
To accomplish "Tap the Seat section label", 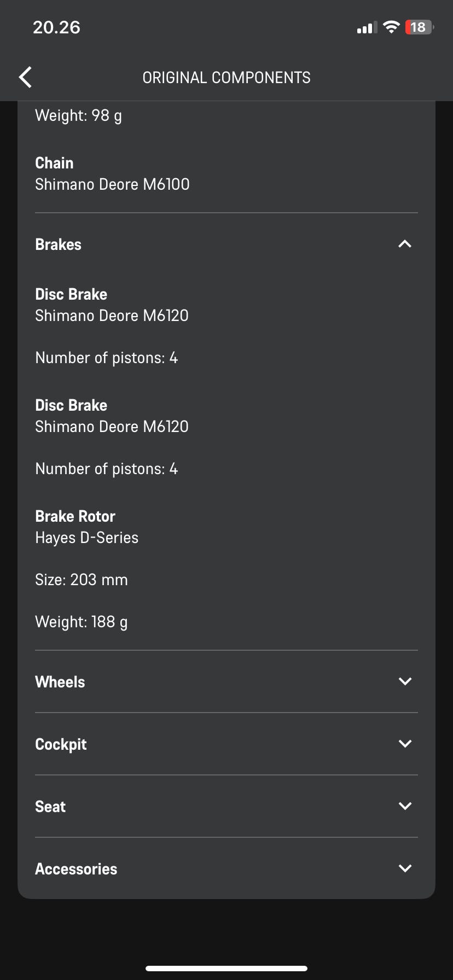I will click(50, 807).
